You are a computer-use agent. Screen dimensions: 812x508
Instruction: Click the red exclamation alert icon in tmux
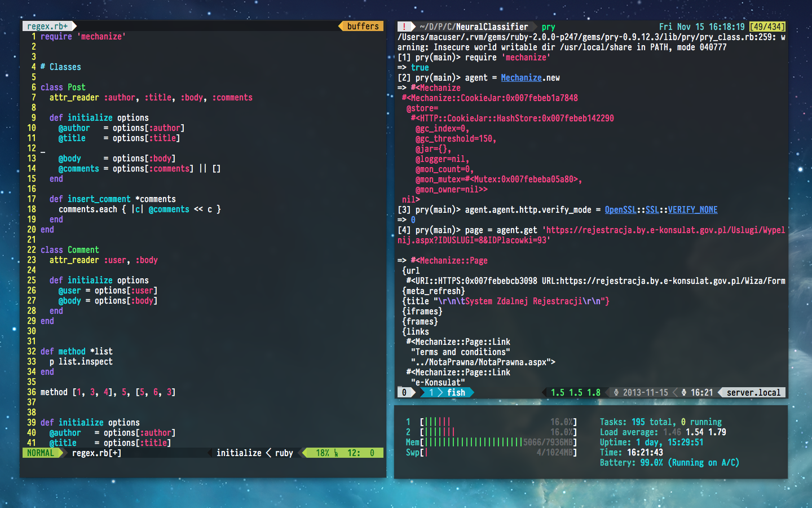[x=404, y=27]
